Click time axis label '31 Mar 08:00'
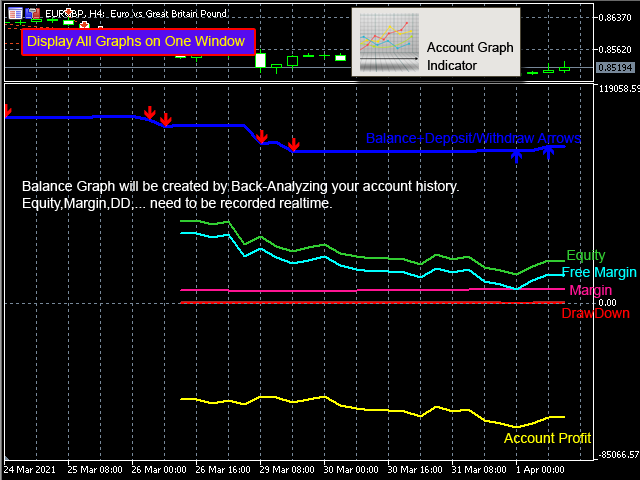The image size is (640, 480). click(479, 469)
